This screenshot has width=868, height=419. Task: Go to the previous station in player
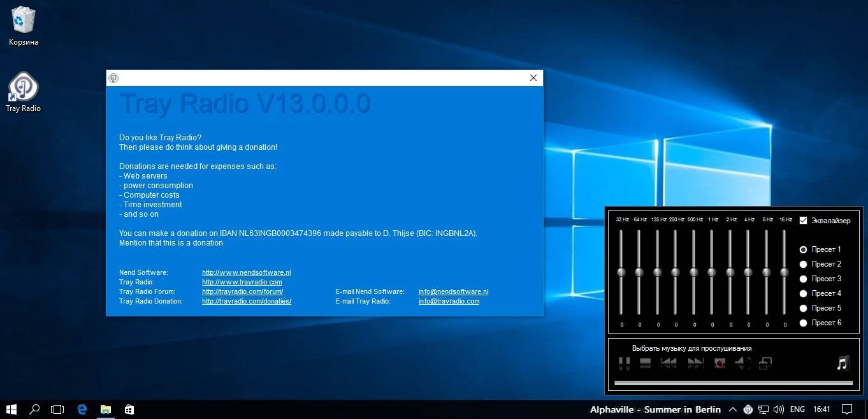tap(669, 363)
